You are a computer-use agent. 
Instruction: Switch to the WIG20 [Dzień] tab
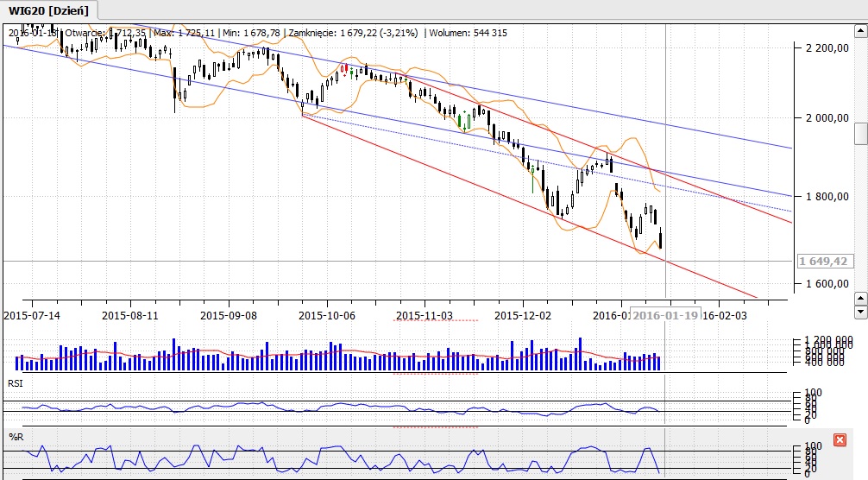[x=48, y=9]
